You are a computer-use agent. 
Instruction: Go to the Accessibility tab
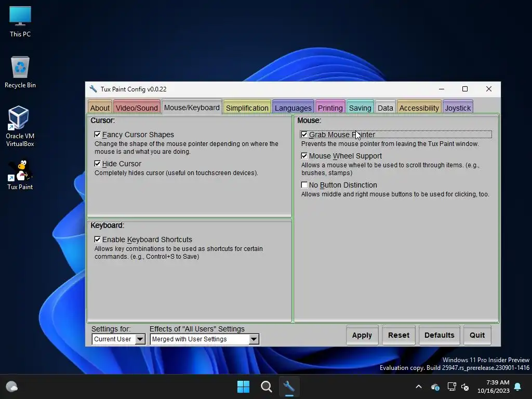pos(419,108)
